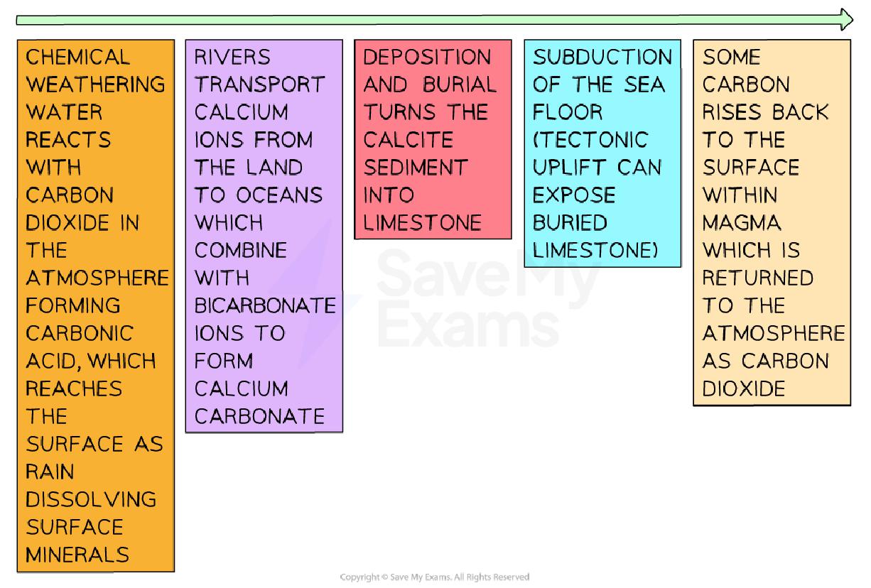
Task: Click the green arrowhead at timeline end
Action: 845,19
